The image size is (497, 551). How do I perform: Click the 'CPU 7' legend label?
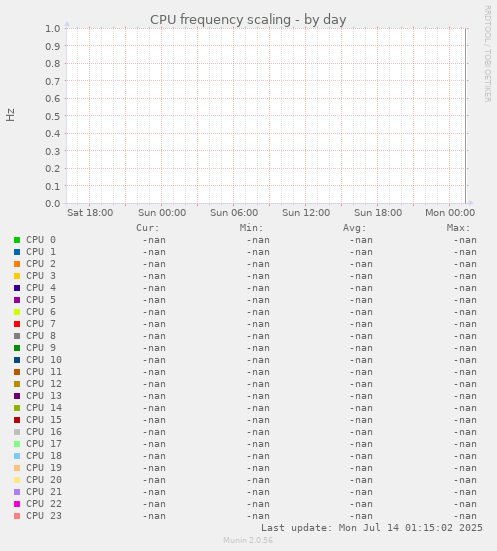[41, 324]
